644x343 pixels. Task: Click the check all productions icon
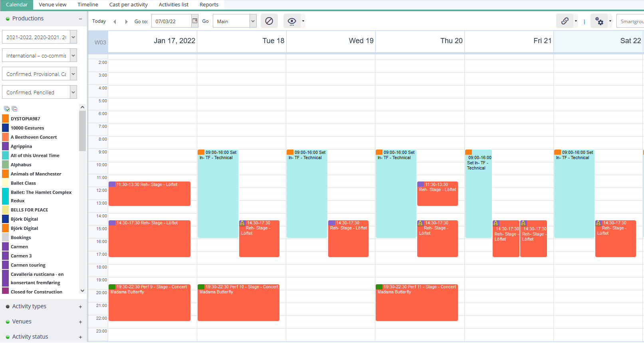point(7,109)
